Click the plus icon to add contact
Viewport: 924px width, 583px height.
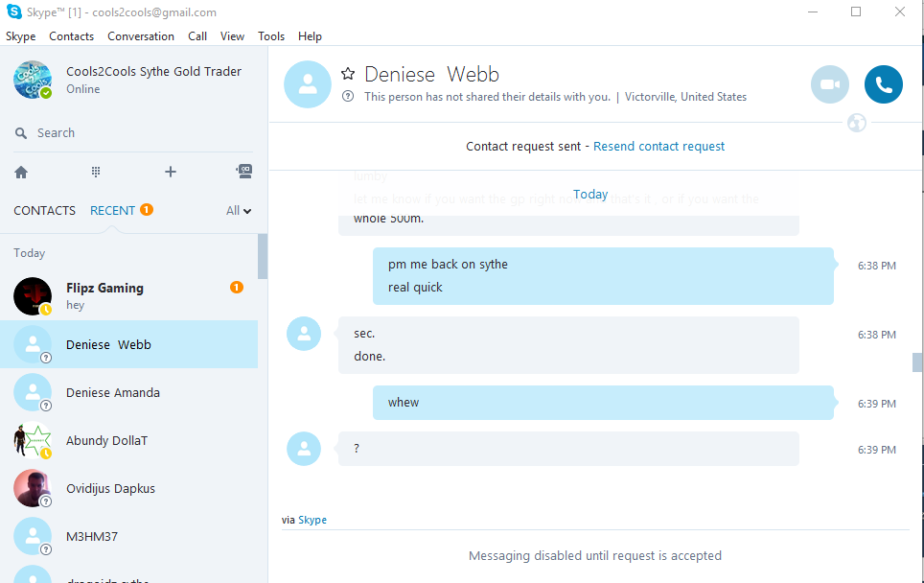click(171, 172)
